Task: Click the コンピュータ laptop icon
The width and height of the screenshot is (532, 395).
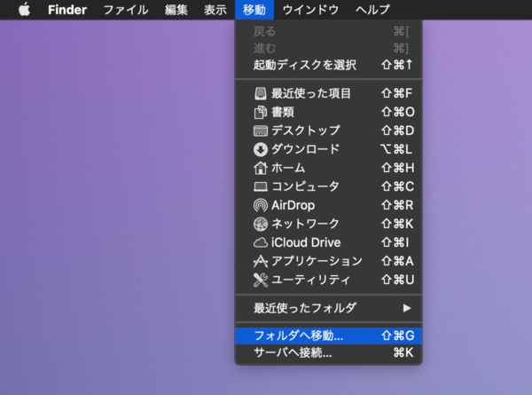Action: tap(261, 186)
